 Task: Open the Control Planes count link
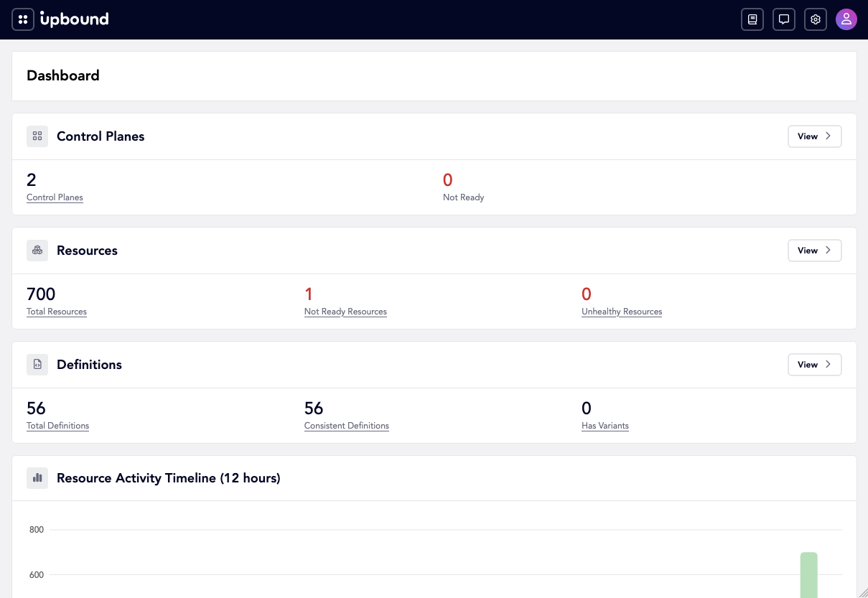55,197
